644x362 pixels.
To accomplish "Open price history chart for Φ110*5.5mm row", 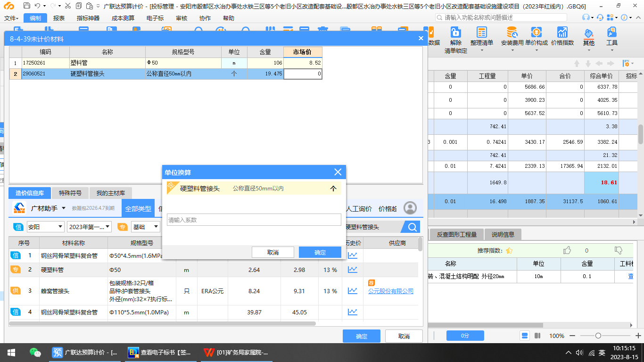I will (353, 312).
